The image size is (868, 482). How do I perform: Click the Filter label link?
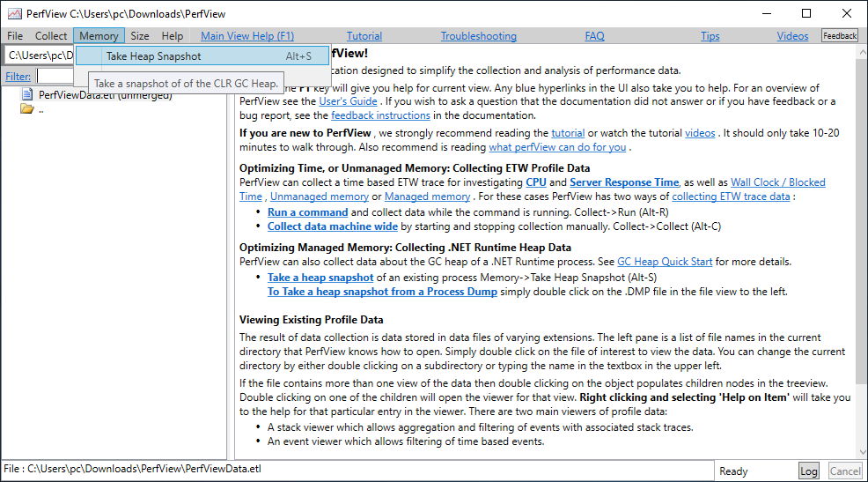pos(18,77)
